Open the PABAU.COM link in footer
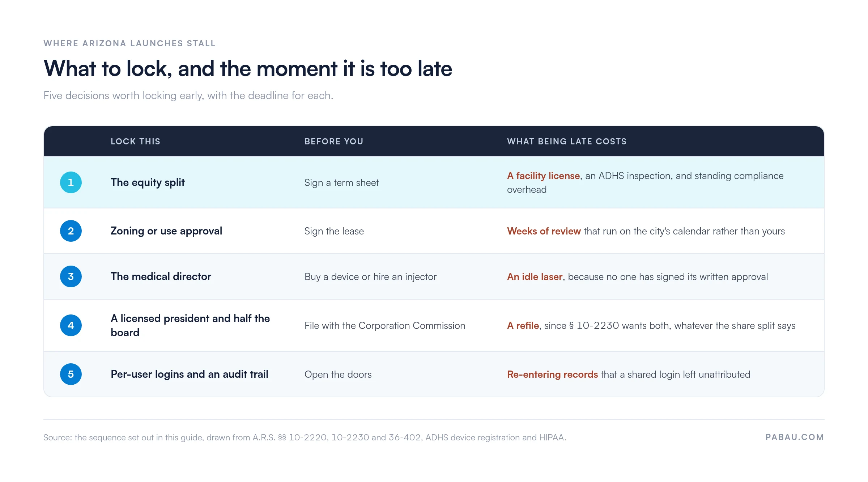This screenshot has width=868, height=482. [795, 437]
